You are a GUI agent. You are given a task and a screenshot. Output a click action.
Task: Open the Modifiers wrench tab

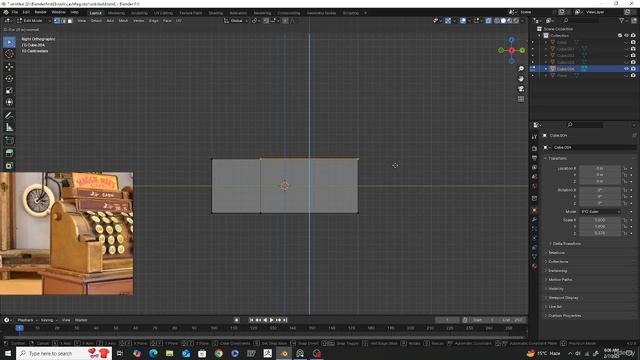[534, 220]
